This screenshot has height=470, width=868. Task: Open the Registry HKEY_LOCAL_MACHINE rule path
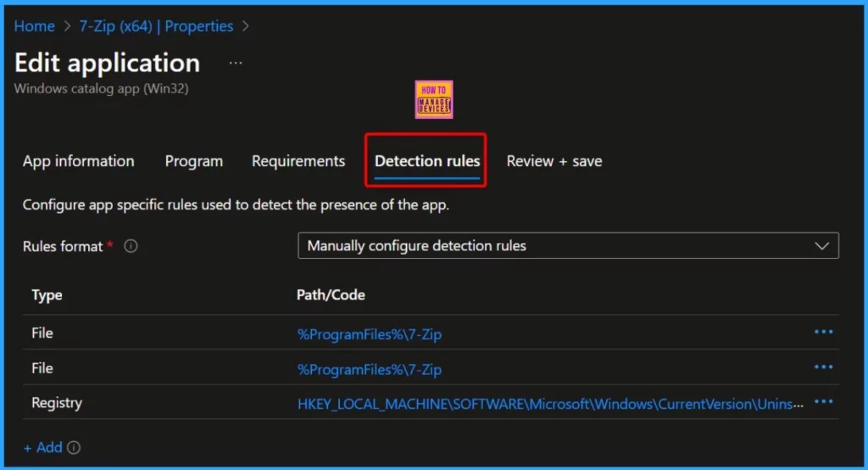tap(550, 404)
